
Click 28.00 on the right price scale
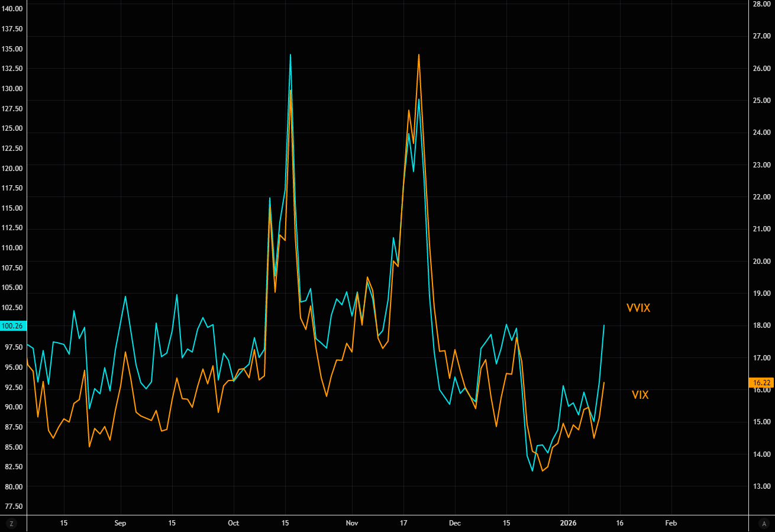(x=760, y=4)
